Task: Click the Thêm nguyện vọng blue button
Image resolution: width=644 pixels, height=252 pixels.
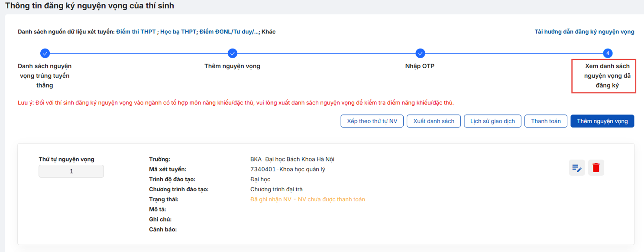Action: click(602, 121)
